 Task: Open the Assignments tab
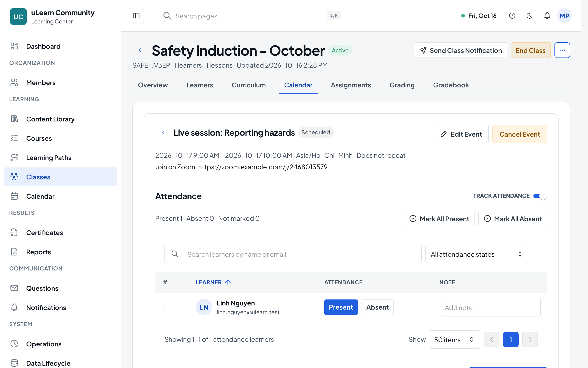[351, 85]
